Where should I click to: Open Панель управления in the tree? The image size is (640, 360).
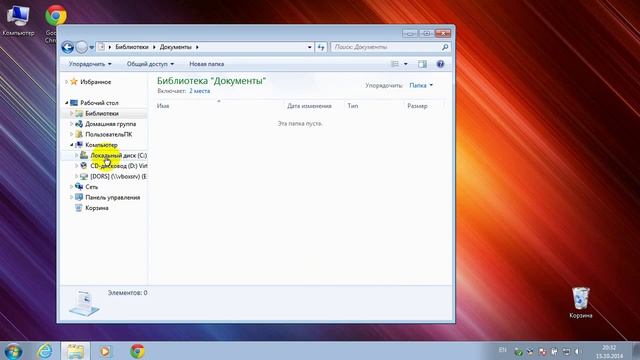point(113,198)
